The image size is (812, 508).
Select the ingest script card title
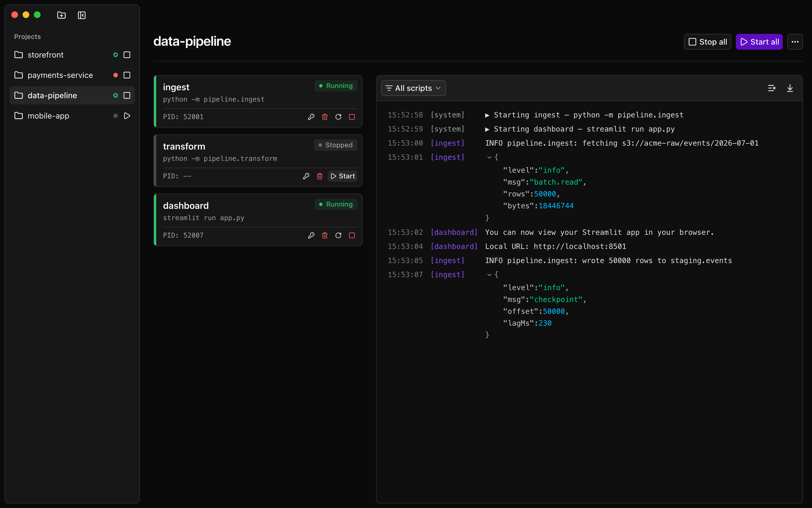(x=176, y=87)
